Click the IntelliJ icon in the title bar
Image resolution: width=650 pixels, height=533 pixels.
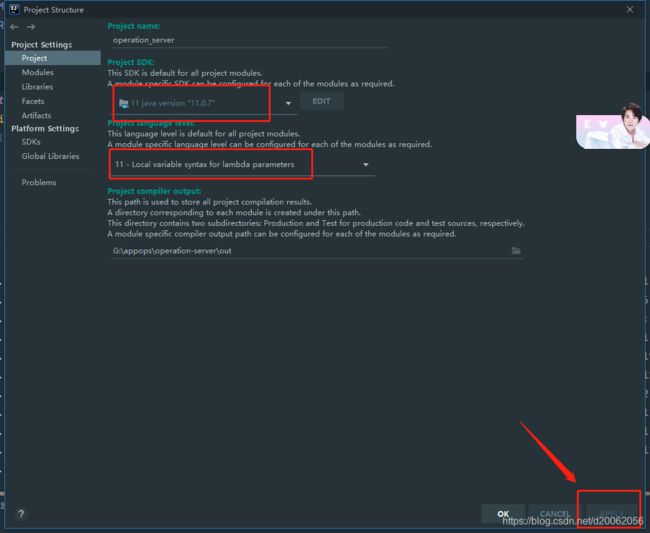[x=14, y=9]
